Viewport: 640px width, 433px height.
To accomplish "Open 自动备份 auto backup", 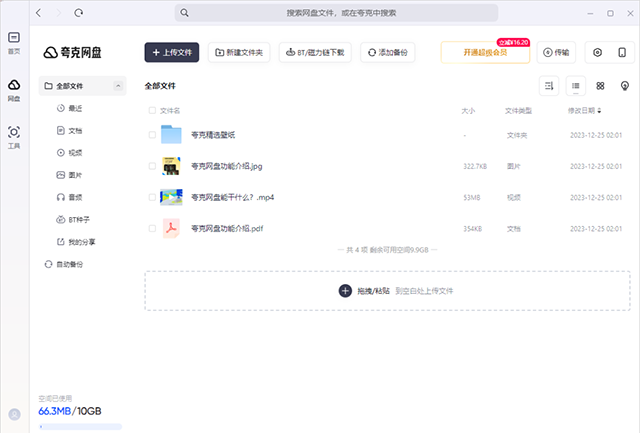I will (x=64, y=264).
